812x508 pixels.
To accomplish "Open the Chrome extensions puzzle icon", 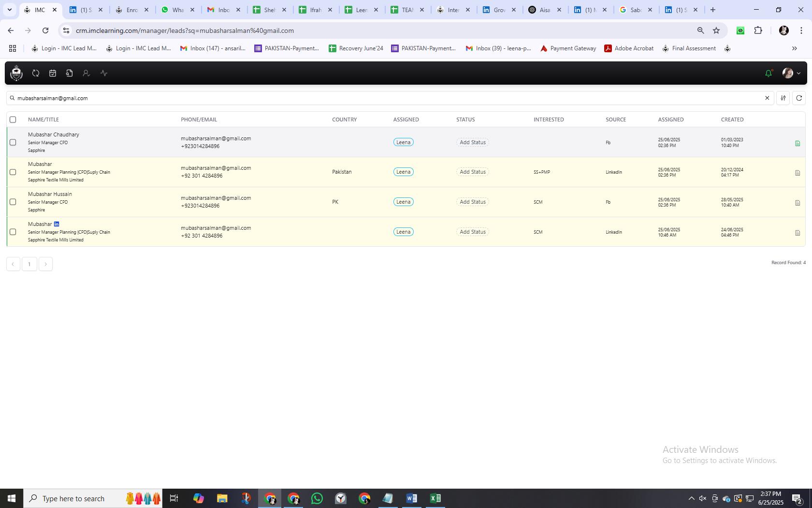I will [x=758, y=30].
